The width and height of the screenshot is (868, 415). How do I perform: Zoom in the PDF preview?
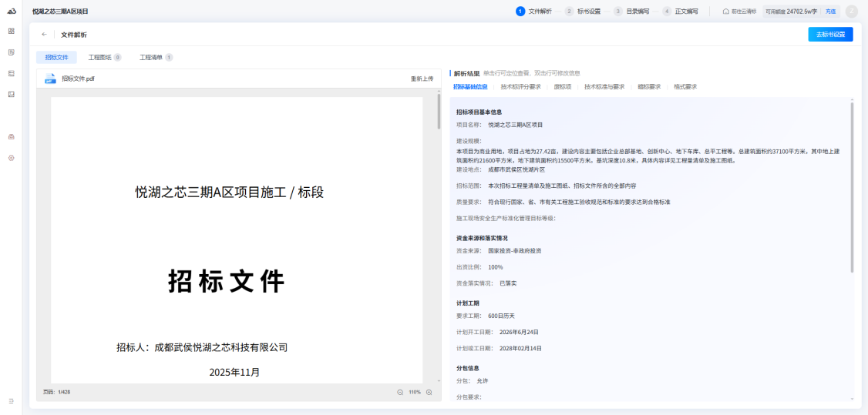coord(429,392)
